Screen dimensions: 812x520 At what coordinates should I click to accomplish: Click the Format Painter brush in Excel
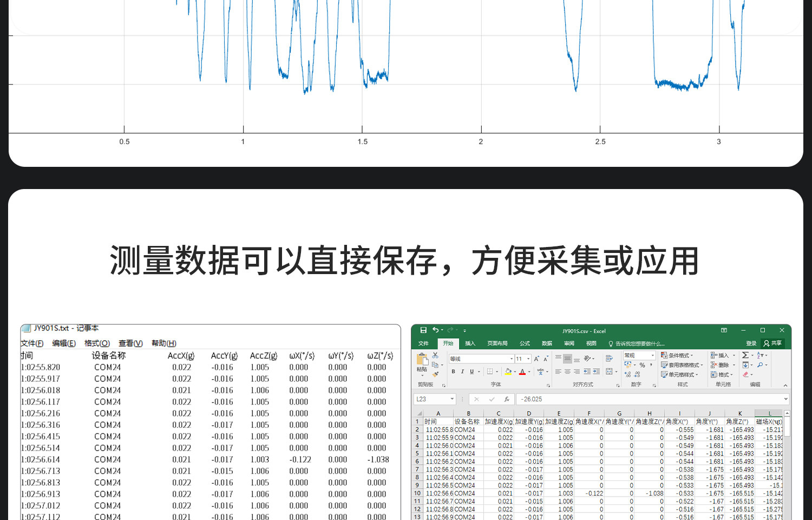point(435,374)
